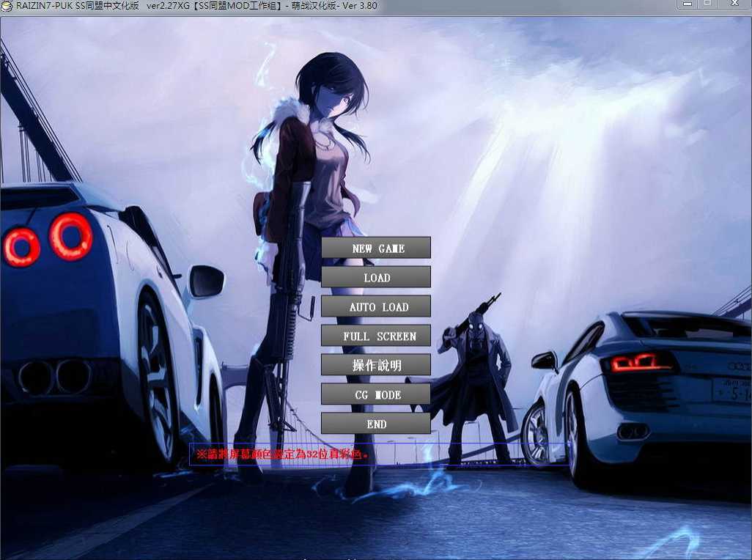The width and height of the screenshot is (752, 560).
Task: Select the AUTO LOAD option
Action: (x=376, y=306)
